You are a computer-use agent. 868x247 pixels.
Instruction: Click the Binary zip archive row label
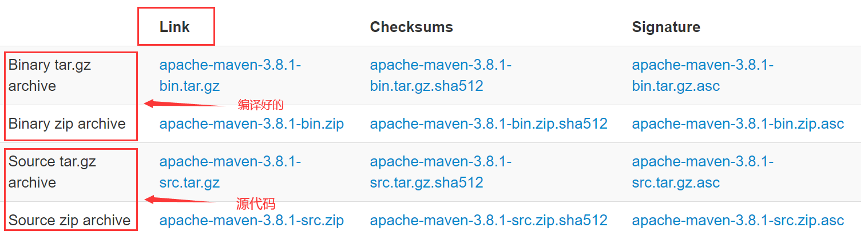pyautogui.click(x=67, y=124)
